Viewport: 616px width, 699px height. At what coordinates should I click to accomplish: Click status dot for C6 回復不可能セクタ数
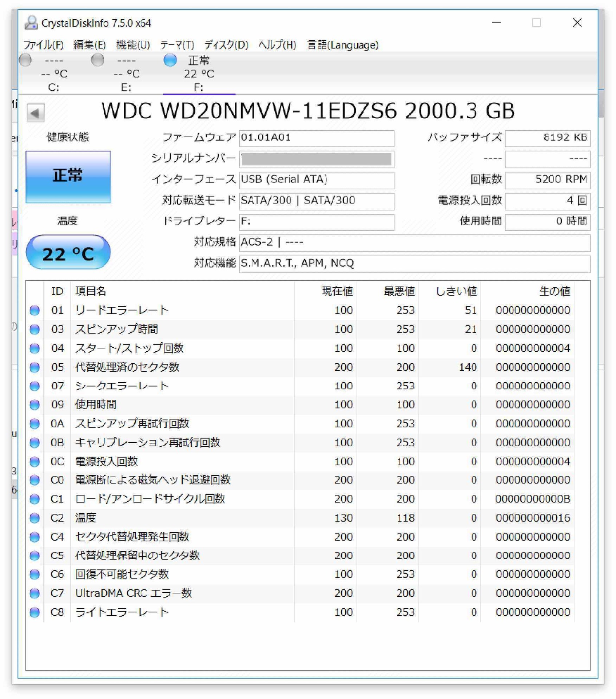coord(35,574)
